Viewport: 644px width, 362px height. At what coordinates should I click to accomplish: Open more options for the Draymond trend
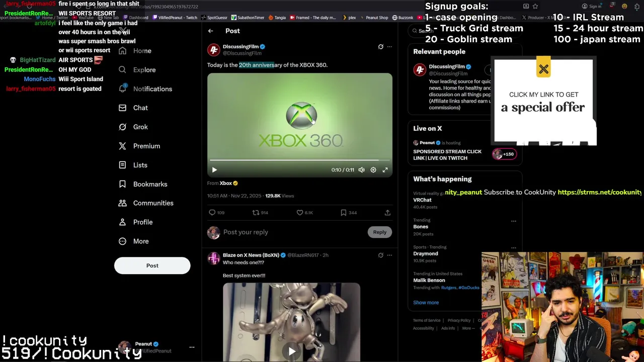(514, 247)
